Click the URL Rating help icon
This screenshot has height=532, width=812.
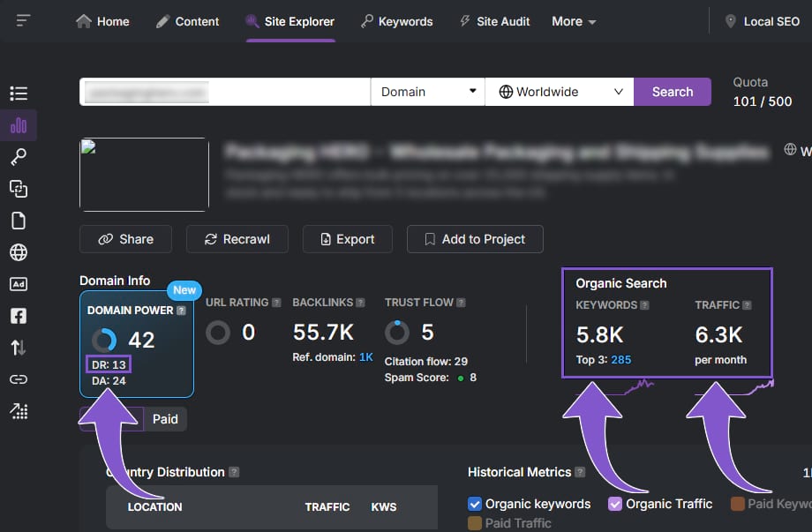pyautogui.click(x=276, y=303)
